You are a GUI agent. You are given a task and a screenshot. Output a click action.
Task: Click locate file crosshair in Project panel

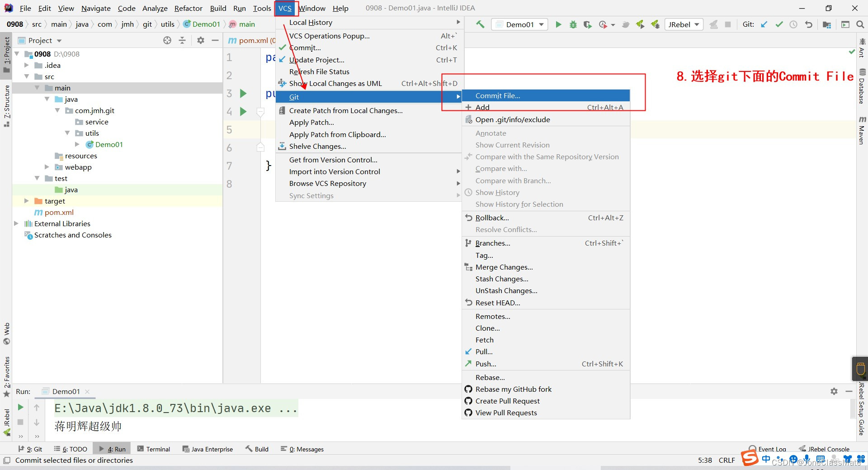coord(167,40)
